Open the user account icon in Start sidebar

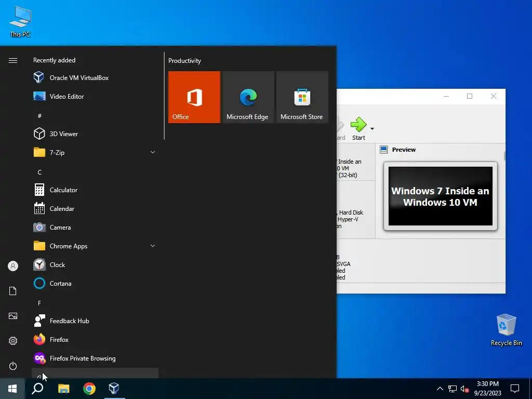click(13, 266)
